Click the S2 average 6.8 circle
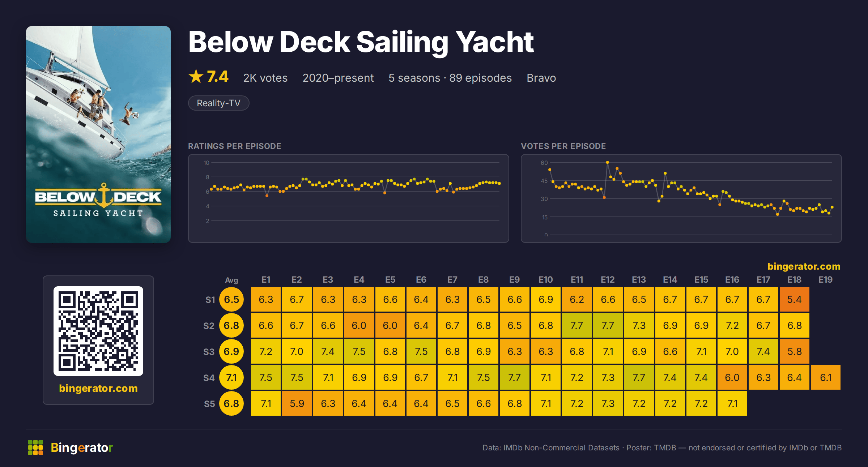 (x=231, y=325)
